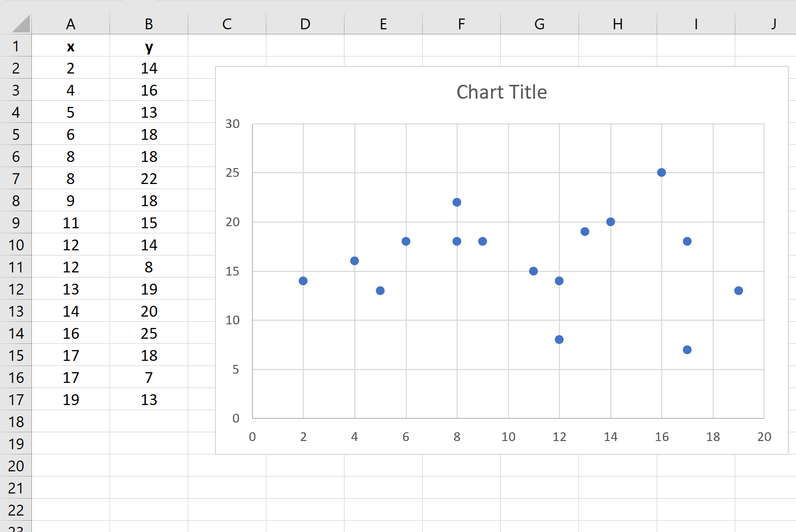The width and height of the screenshot is (796, 532).
Task: Select cell B14 containing the value 25
Action: [x=149, y=333]
